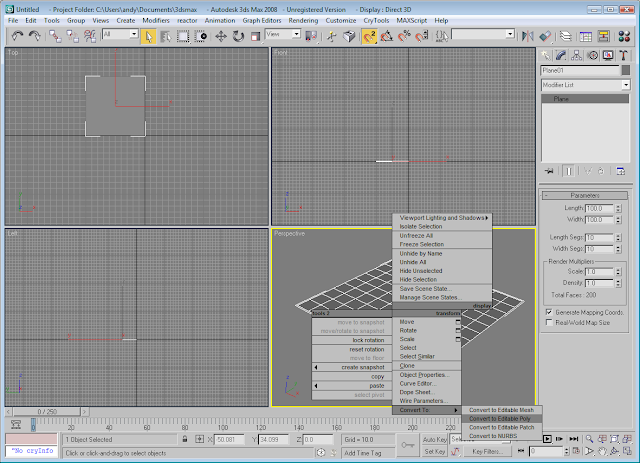The width and height of the screenshot is (640, 463).
Task: Choose the Rectangular Selection Region tool
Action: coord(183,36)
